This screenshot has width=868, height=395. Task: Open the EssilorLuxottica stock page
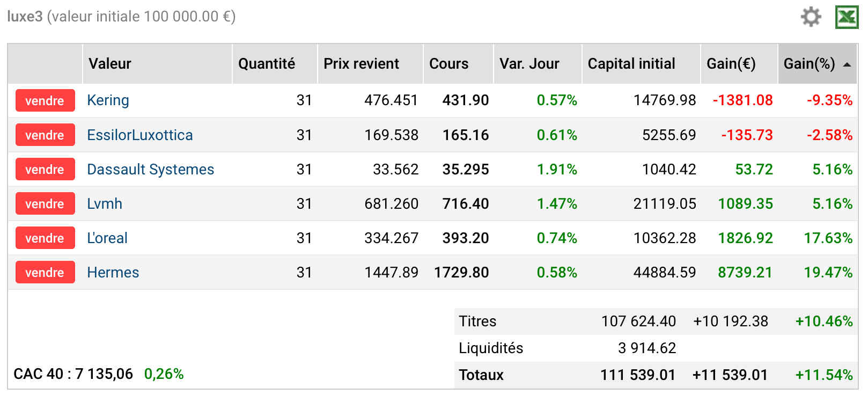coord(139,135)
